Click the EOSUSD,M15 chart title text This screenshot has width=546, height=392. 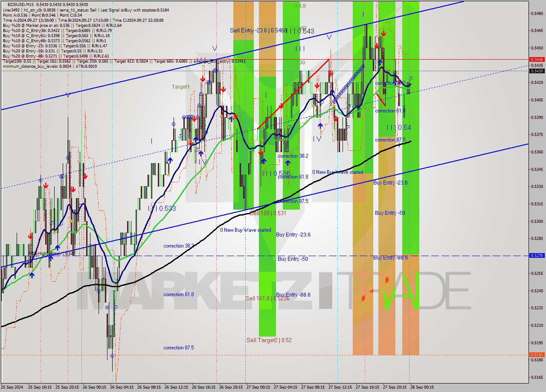coord(21,4)
